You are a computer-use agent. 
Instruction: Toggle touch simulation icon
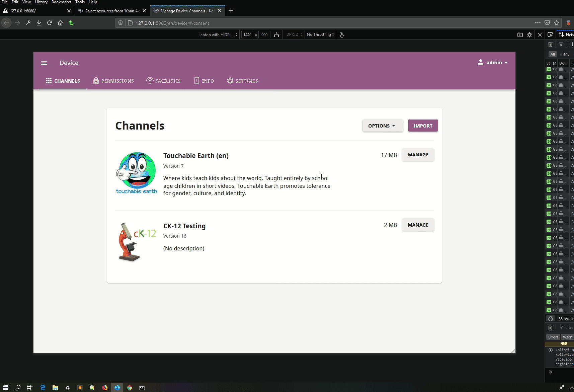tap(342, 34)
